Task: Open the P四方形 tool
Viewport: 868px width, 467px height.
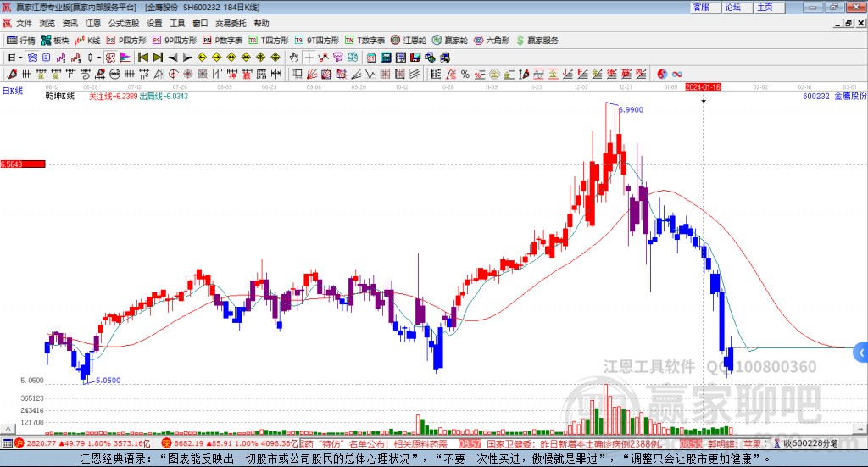Action: 126,41
